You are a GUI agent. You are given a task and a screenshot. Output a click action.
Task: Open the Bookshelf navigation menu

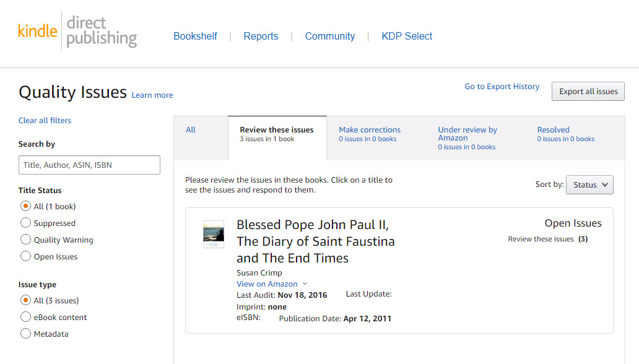point(195,37)
